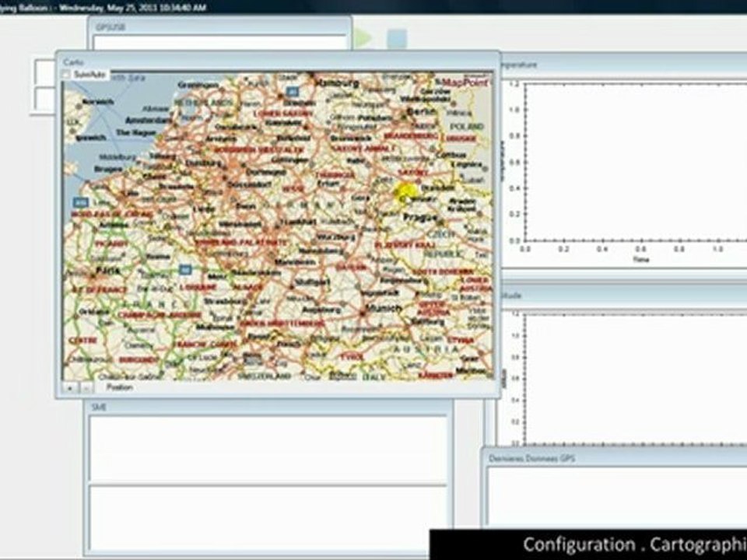Click the Carto window title bar

(278, 61)
